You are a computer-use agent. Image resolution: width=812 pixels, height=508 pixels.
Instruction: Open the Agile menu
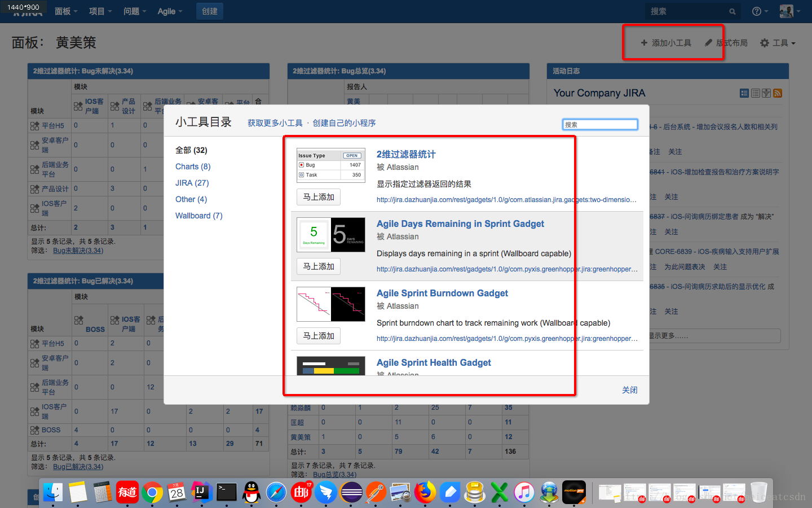(170, 11)
